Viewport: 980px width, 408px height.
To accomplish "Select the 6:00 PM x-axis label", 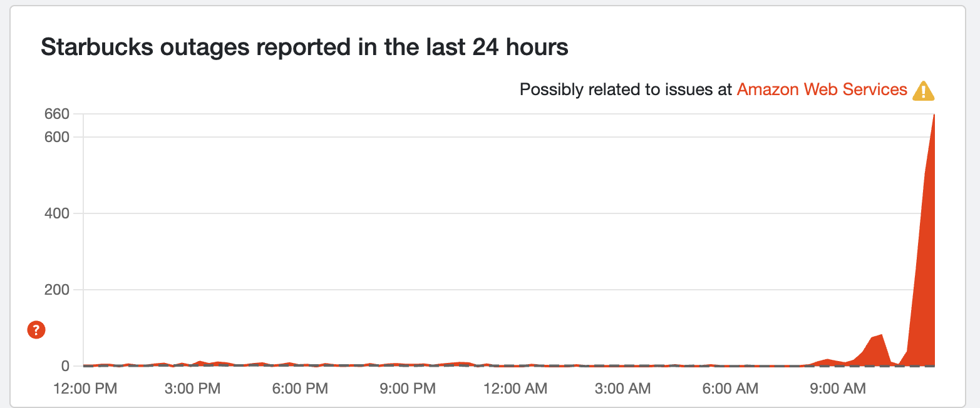I will [301, 389].
